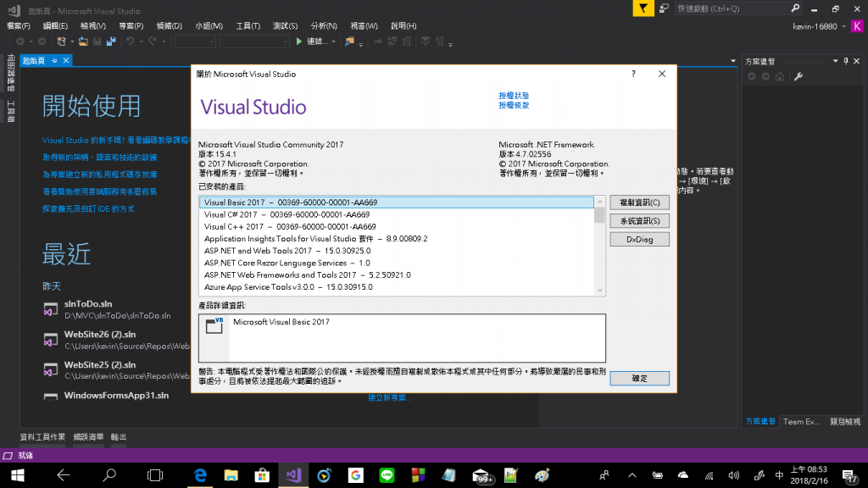The height and width of the screenshot is (488, 868).
Task: Open the 授權狀態 link
Action: (513, 96)
